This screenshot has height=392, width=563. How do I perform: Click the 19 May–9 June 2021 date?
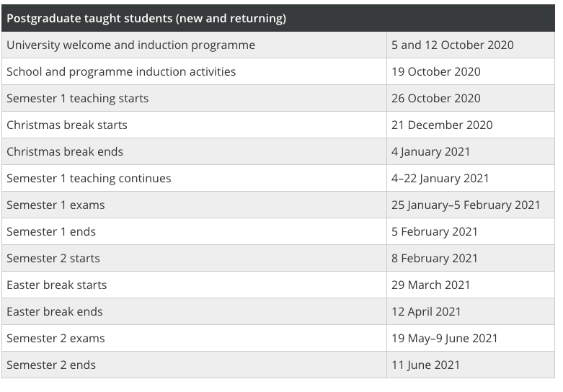point(445,338)
